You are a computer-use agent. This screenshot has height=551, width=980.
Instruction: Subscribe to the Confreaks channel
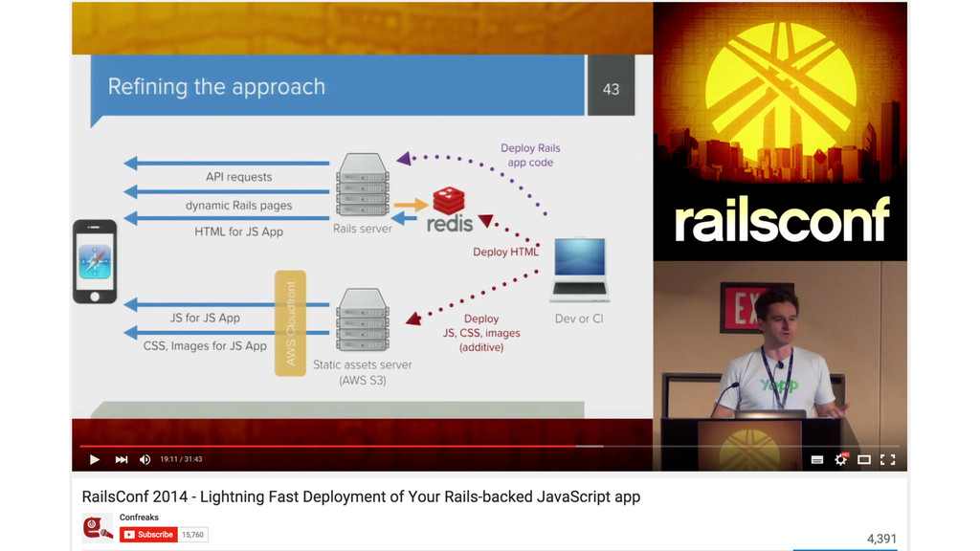[148, 535]
